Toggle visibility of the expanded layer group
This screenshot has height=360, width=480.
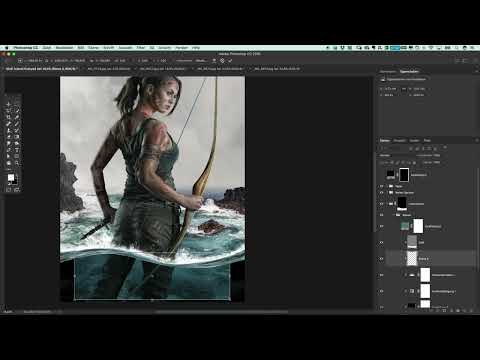[x=382, y=215]
